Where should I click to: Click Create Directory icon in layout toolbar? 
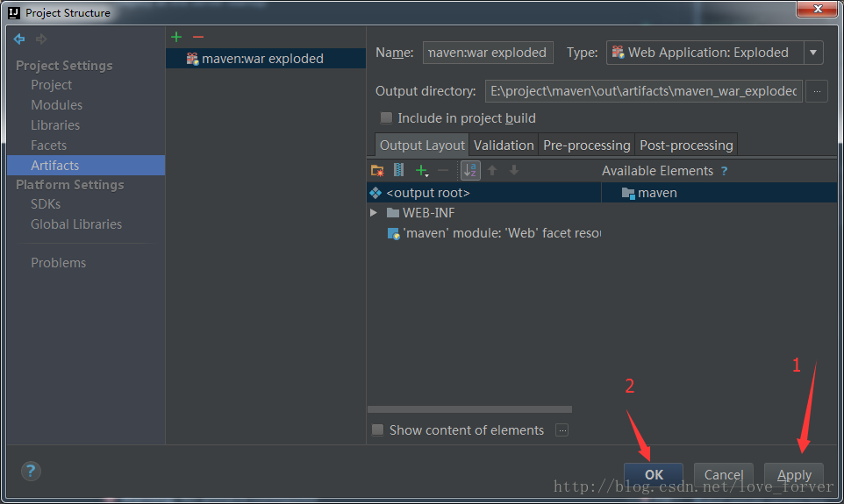tap(377, 171)
